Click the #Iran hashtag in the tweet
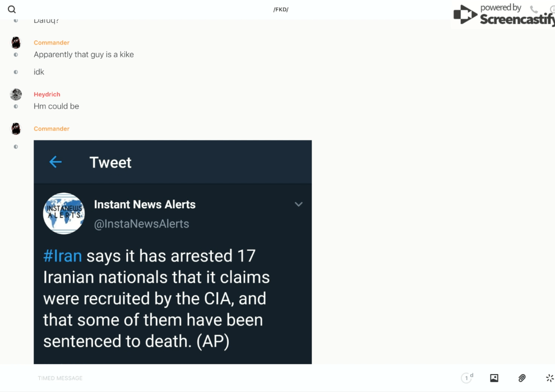This screenshot has width=555, height=392. click(62, 256)
